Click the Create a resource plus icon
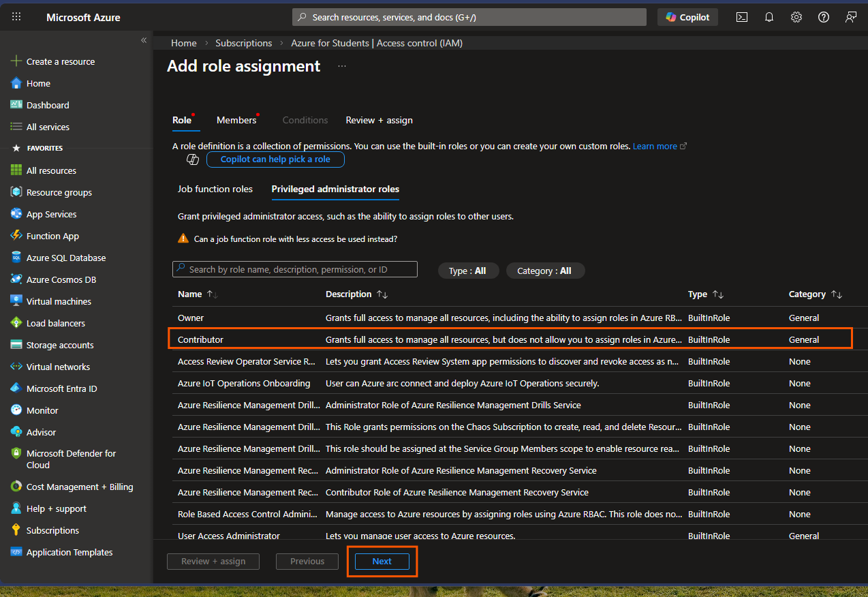This screenshot has width=868, height=597. point(16,61)
